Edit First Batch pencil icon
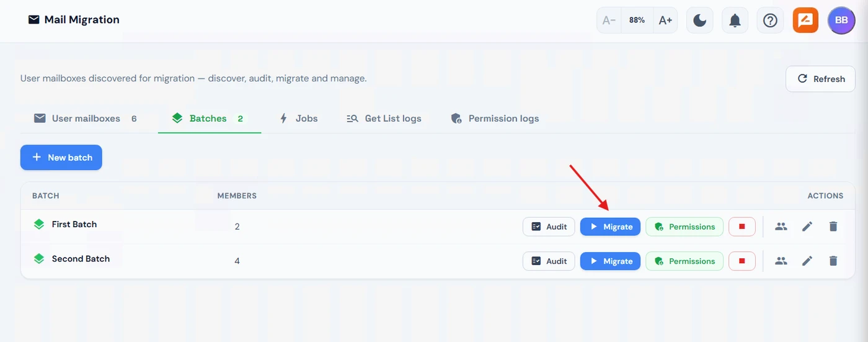868x342 pixels. click(x=807, y=227)
